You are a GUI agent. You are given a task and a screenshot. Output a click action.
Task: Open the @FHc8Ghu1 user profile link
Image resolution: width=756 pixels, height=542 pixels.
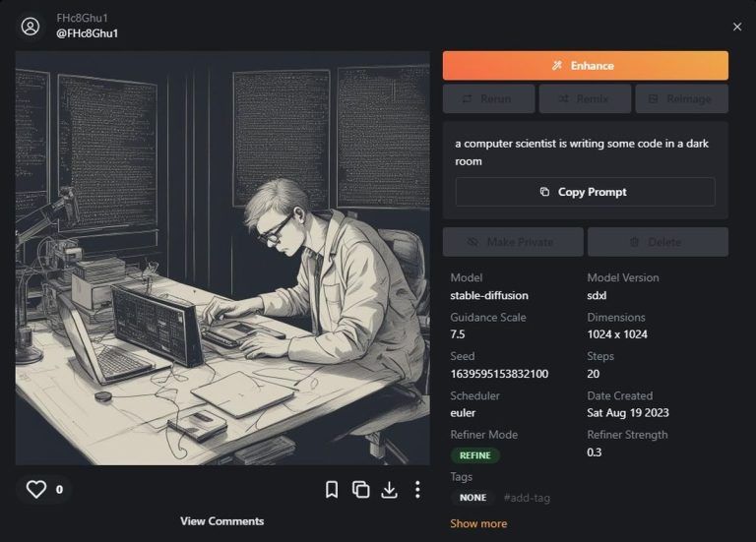point(88,33)
